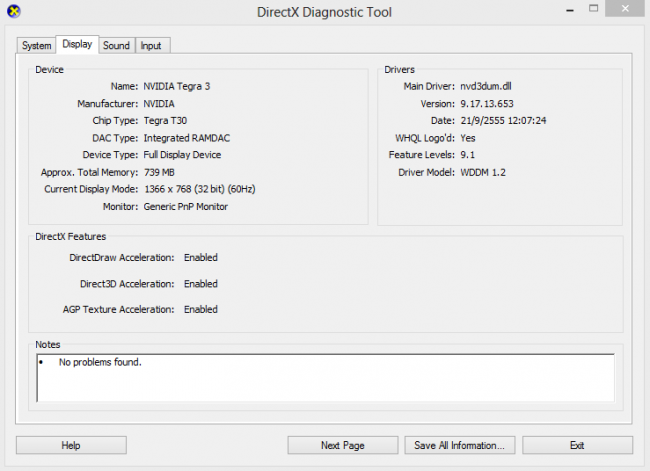The image size is (650, 471).
Task: Click monitor value 'Generic PnP Monitor'
Action: pos(186,206)
